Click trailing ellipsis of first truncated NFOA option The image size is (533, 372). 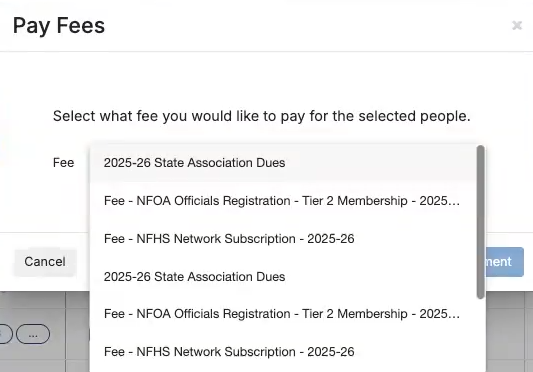click(x=454, y=201)
